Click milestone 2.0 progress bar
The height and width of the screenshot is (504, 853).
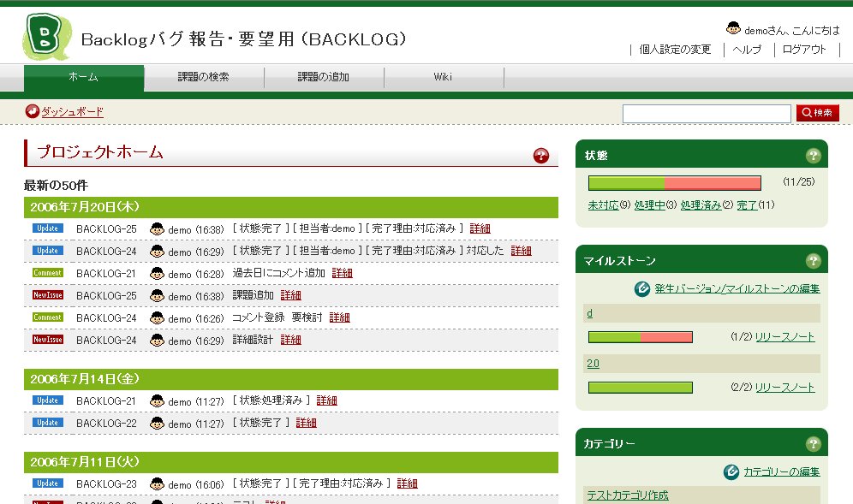click(x=641, y=388)
